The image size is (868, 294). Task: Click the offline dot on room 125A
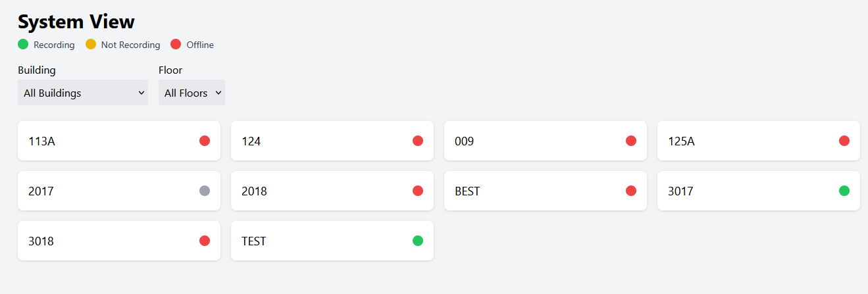(x=844, y=141)
